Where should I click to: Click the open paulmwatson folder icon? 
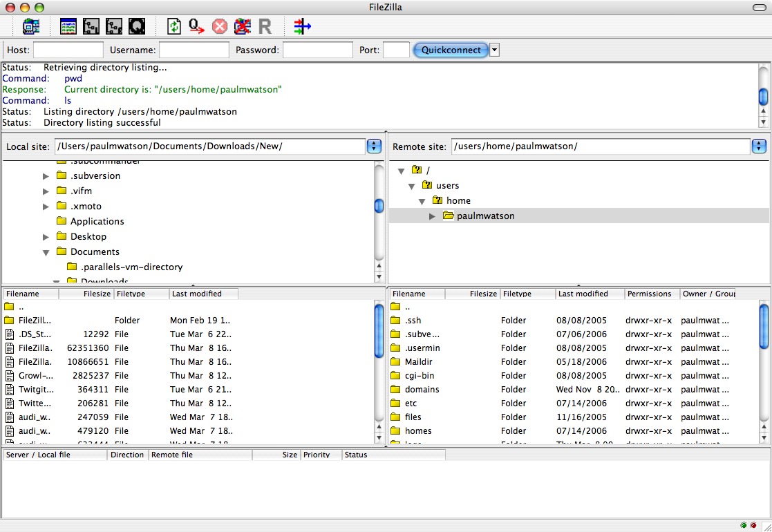pos(448,216)
